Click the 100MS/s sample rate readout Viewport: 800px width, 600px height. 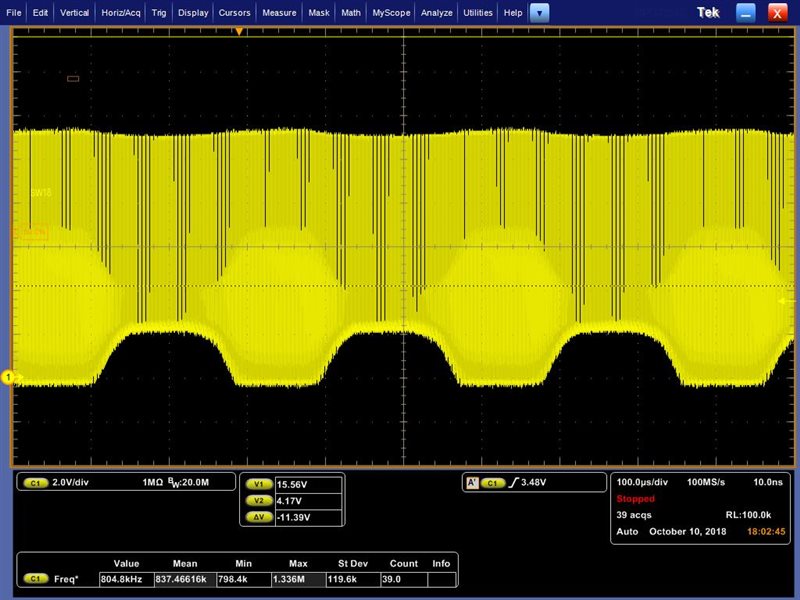pyautogui.click(x=706, y=482)
